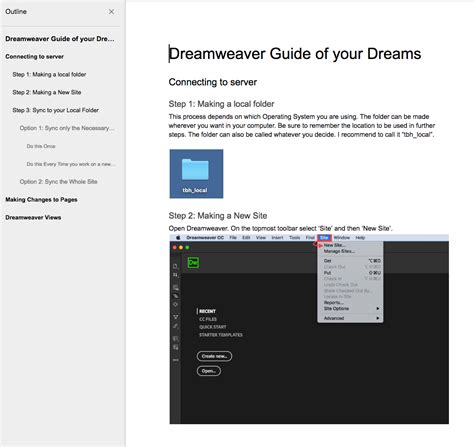
Task: Click the paragraph starting 'This process depends on which'
Action: 302,126
